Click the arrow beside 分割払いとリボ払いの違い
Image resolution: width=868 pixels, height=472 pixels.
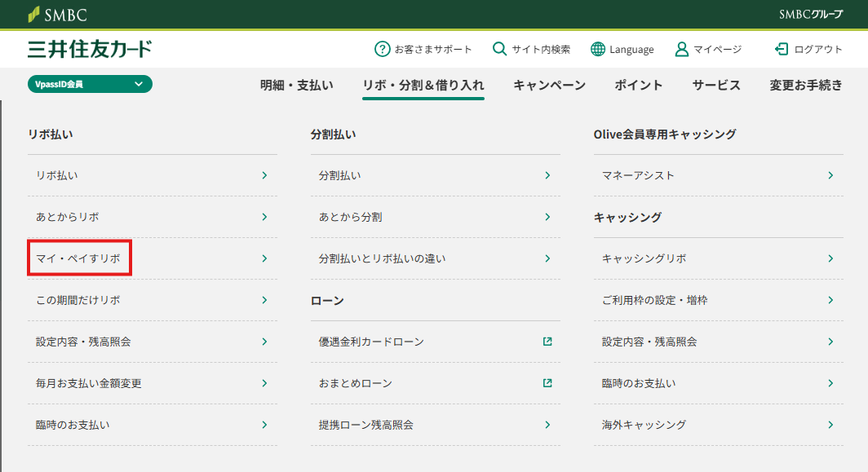547,258
